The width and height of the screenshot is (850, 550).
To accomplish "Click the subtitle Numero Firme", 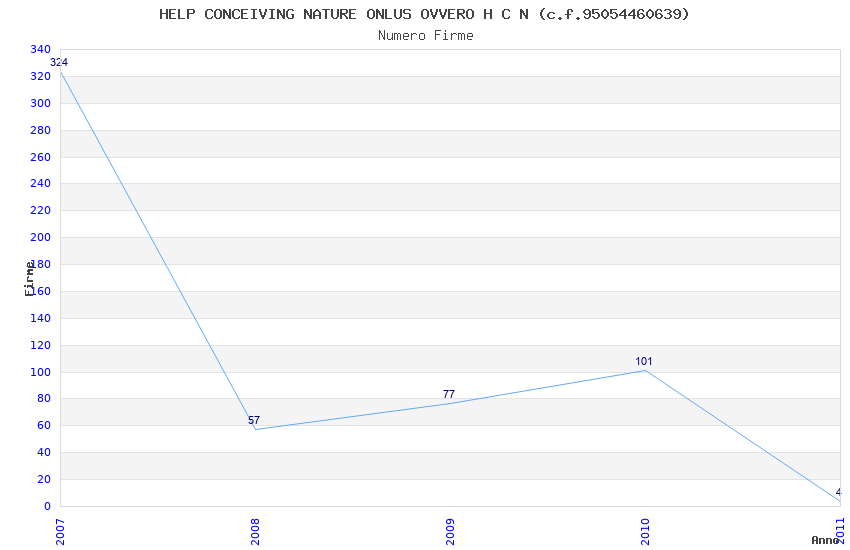I will 426,36.
